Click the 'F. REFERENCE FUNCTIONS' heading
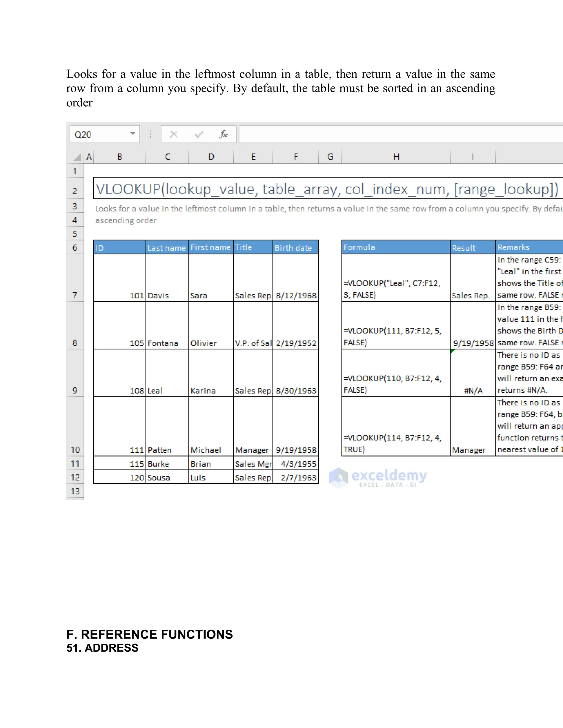The image size is (563, 728). (150, 634)
